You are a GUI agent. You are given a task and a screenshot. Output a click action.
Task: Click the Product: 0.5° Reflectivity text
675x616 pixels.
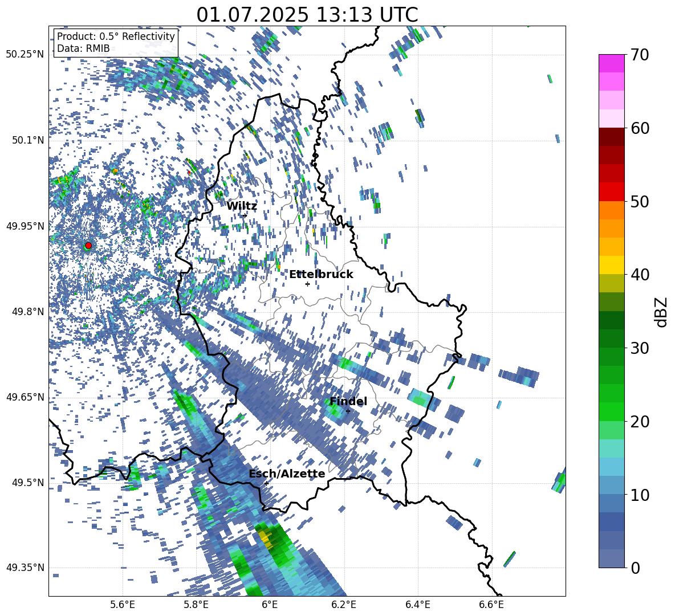coord(116,36)
